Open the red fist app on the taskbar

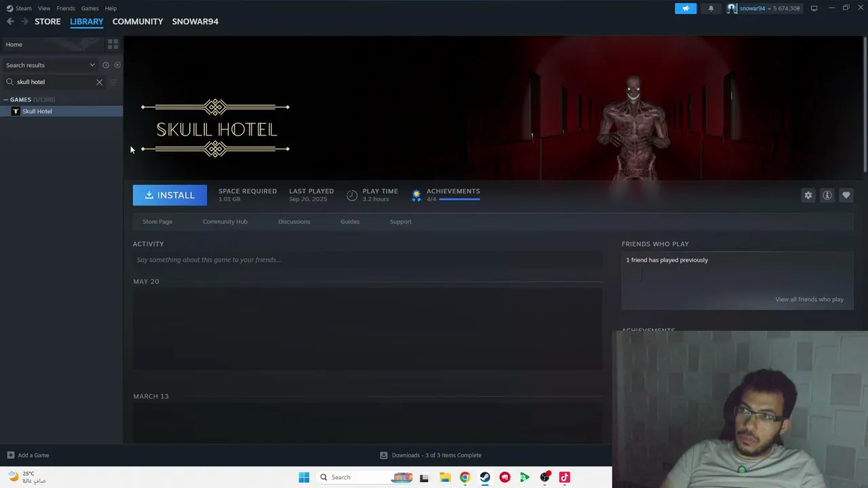[x=505, y=477]
